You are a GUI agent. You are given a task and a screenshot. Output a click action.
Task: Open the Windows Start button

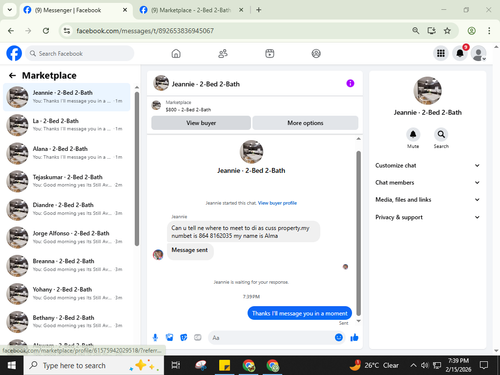[12, 366]
